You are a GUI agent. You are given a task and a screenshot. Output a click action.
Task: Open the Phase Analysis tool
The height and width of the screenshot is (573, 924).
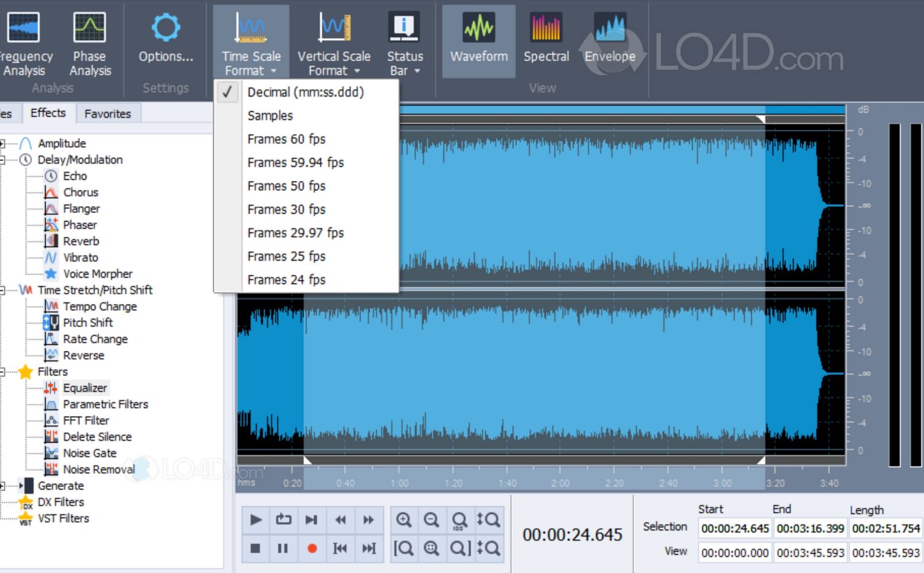(x=90, y=40)
